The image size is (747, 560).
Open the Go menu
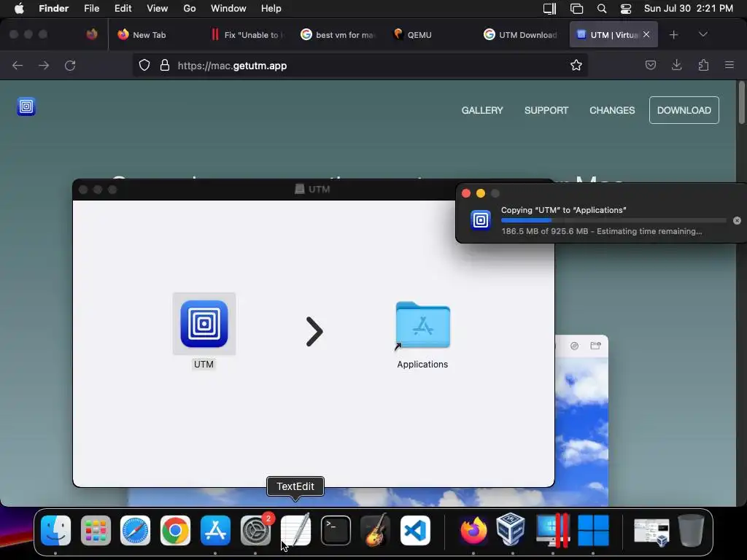click(190, 9)
